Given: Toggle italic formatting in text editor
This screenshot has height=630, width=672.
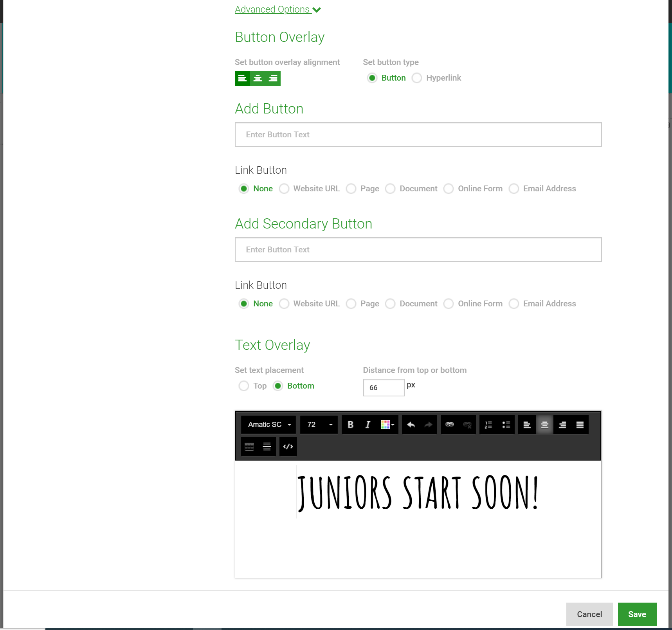Looking at the screenshot, I should click(368, 425).
